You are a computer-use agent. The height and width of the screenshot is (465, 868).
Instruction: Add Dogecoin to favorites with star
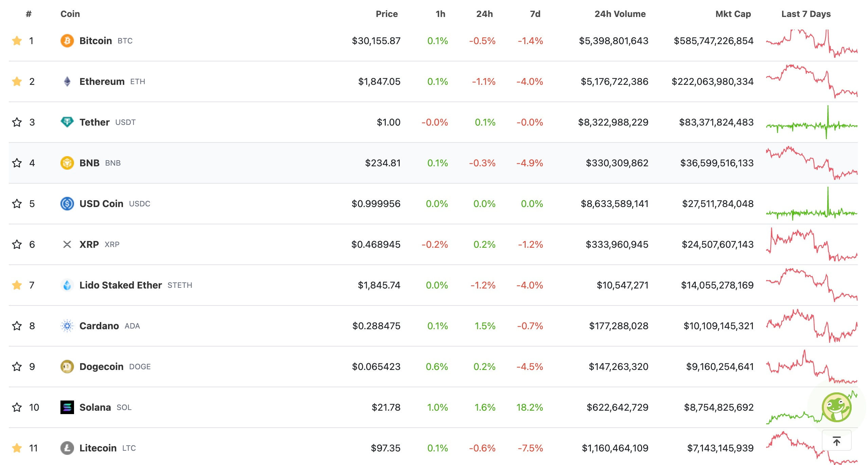coord(17,367)
